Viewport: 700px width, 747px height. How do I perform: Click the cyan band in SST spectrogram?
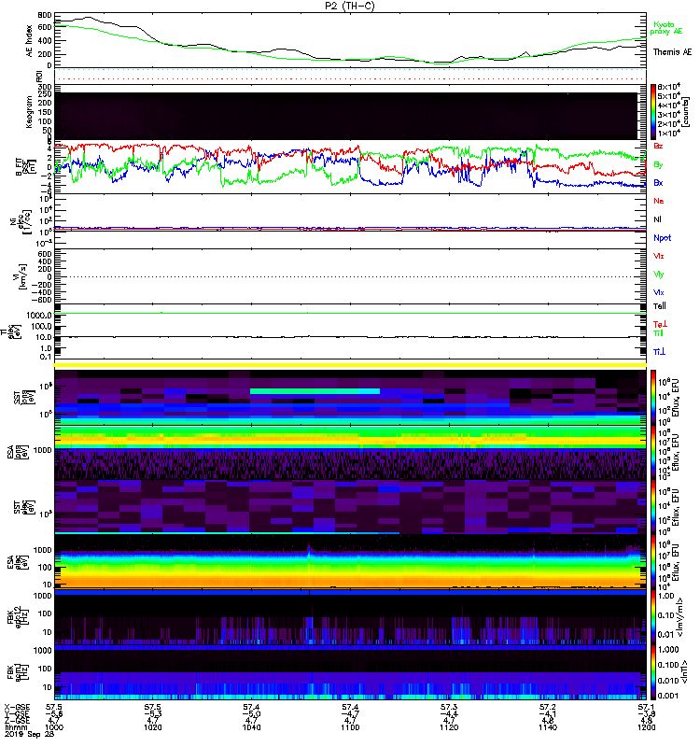tap(315, 390)
